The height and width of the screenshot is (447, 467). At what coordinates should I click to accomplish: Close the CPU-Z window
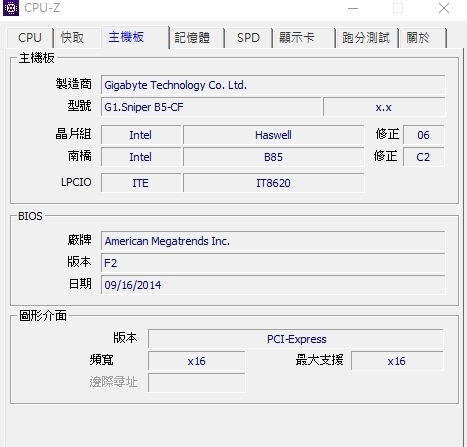point(444,8)
